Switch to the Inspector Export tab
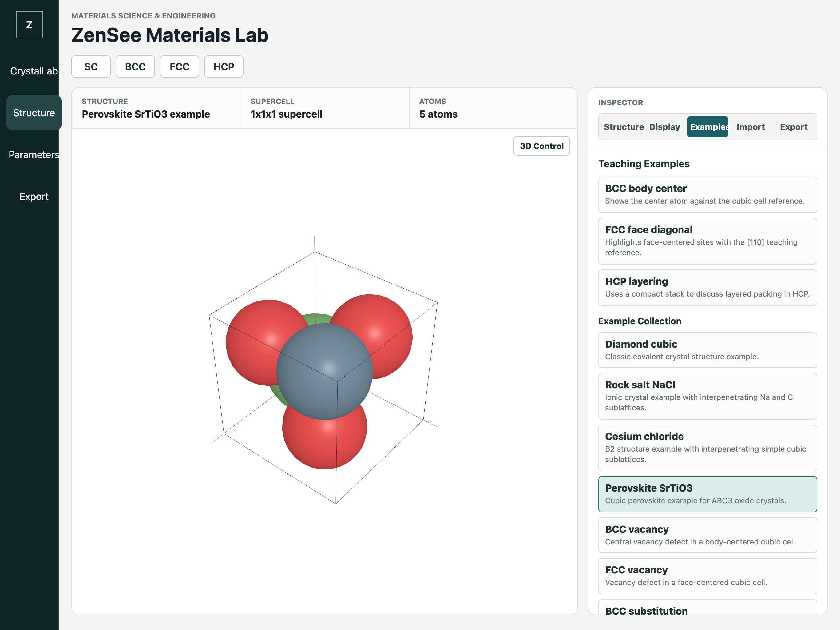 pyautogui.click(x=794, y=127)
